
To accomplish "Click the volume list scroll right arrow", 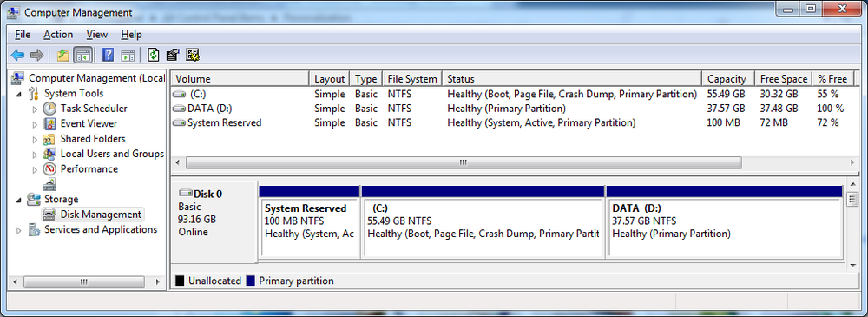I will (x=852, y=163).
